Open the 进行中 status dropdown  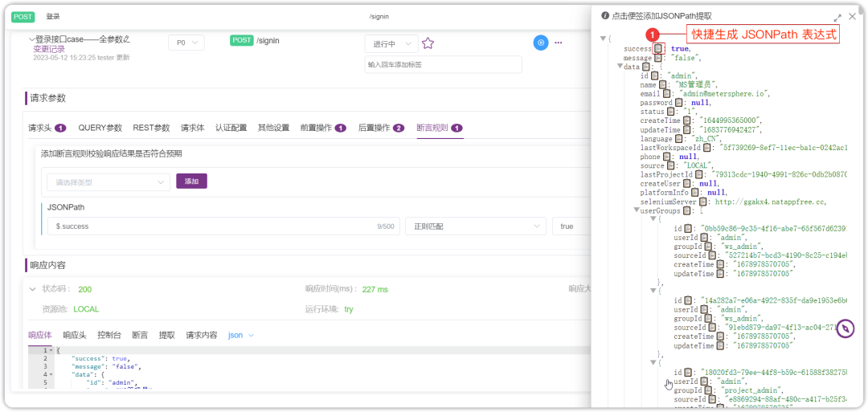(391, 43)
